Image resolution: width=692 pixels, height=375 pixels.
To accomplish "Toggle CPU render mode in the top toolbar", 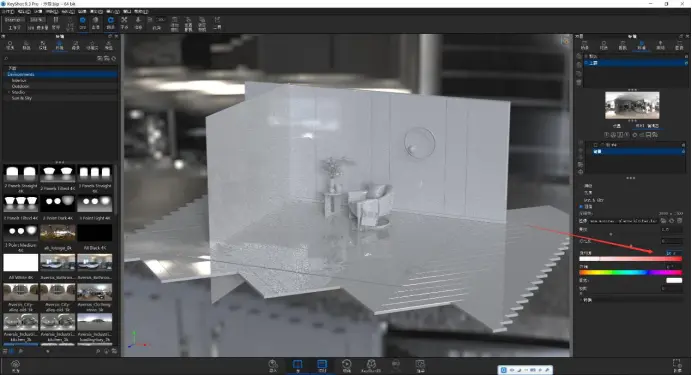I will pyautogui.click(x=83, y=22).
